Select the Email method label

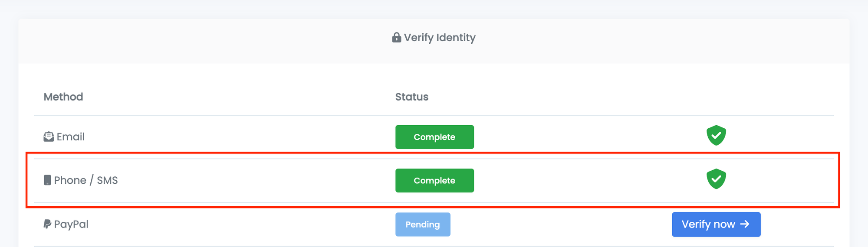(x=71, y=137)
